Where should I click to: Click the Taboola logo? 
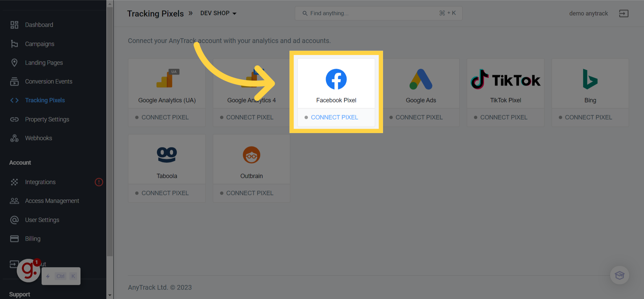(x=167, y=155)
